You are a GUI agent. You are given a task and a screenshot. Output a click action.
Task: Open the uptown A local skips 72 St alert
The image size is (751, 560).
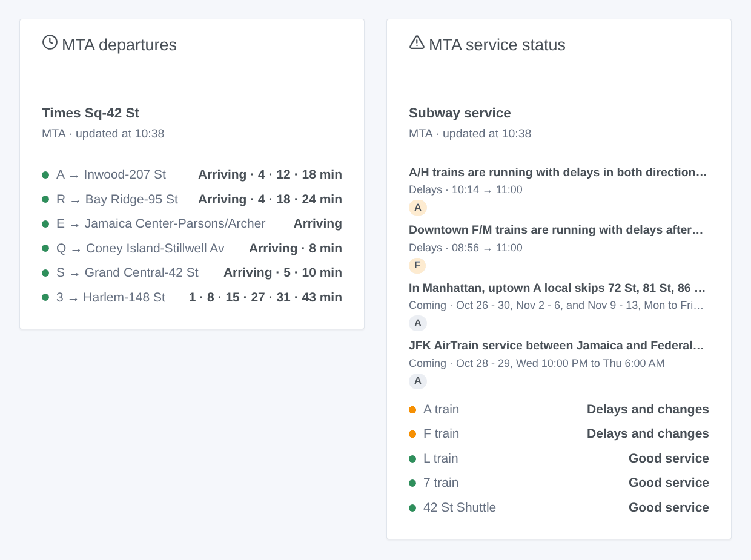tap(558, 288)
